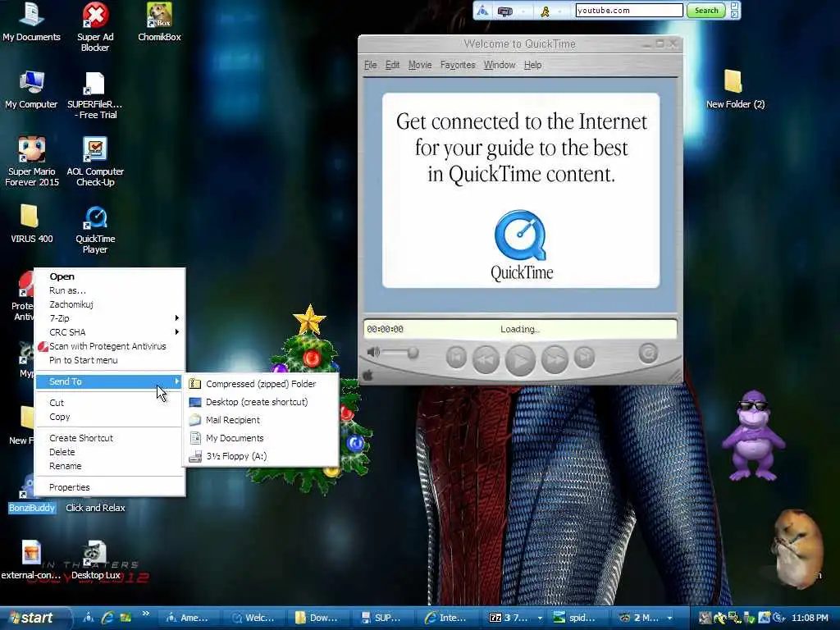
Task: Click the AIM running man icon
Action: 545,11
